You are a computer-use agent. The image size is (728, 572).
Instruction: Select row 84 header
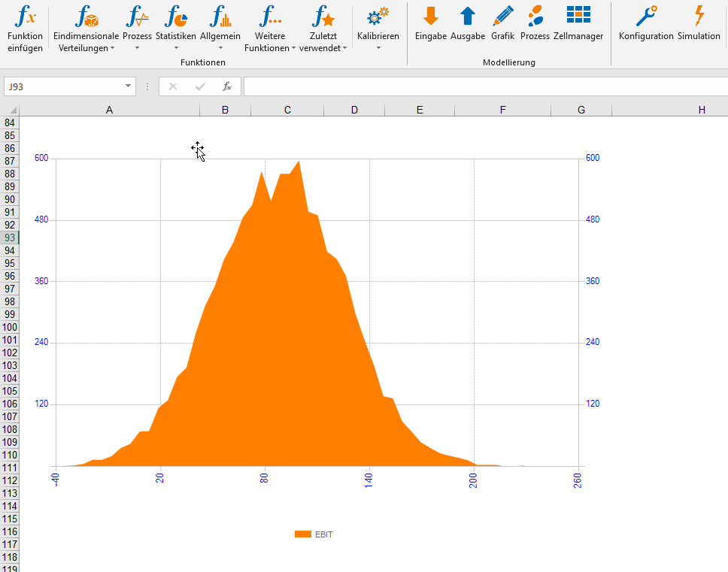click(9, 123)
